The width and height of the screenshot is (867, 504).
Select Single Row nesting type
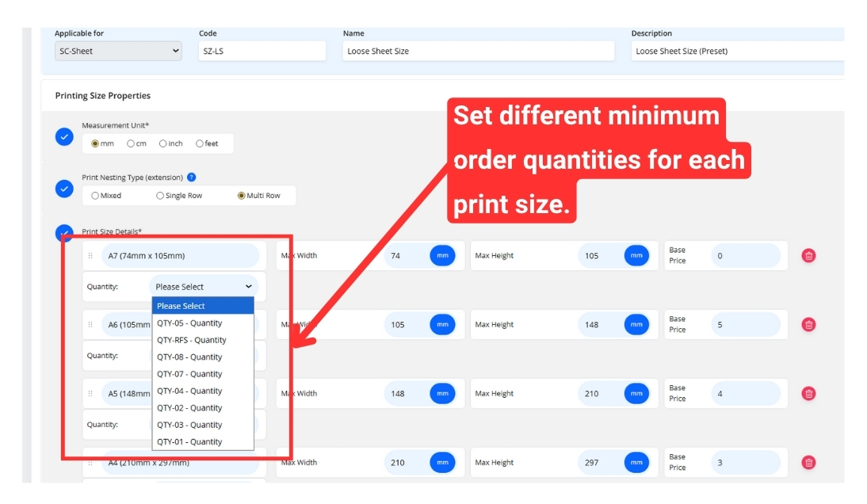click(x=161, y=196)
